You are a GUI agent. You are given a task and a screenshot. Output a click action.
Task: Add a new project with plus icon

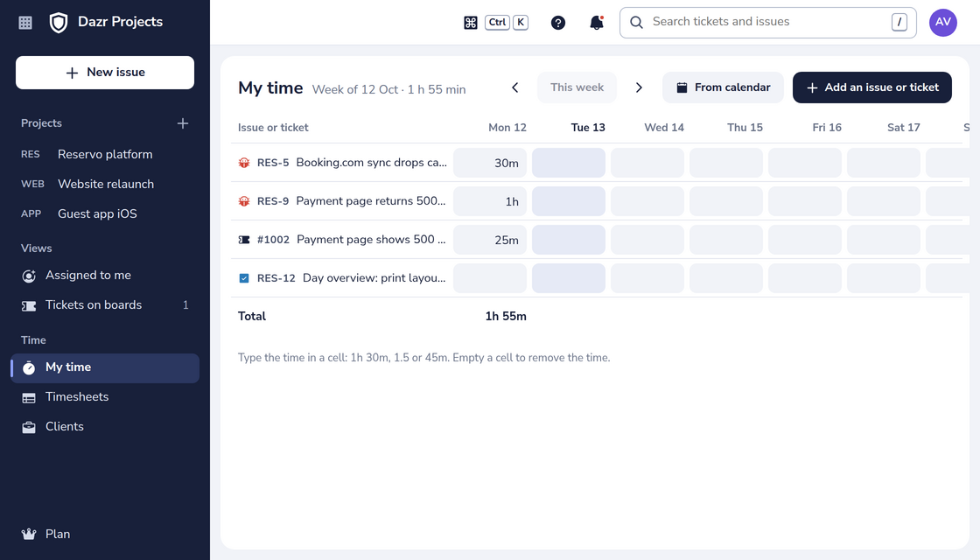pyautogui.click(x=183, y=123)
